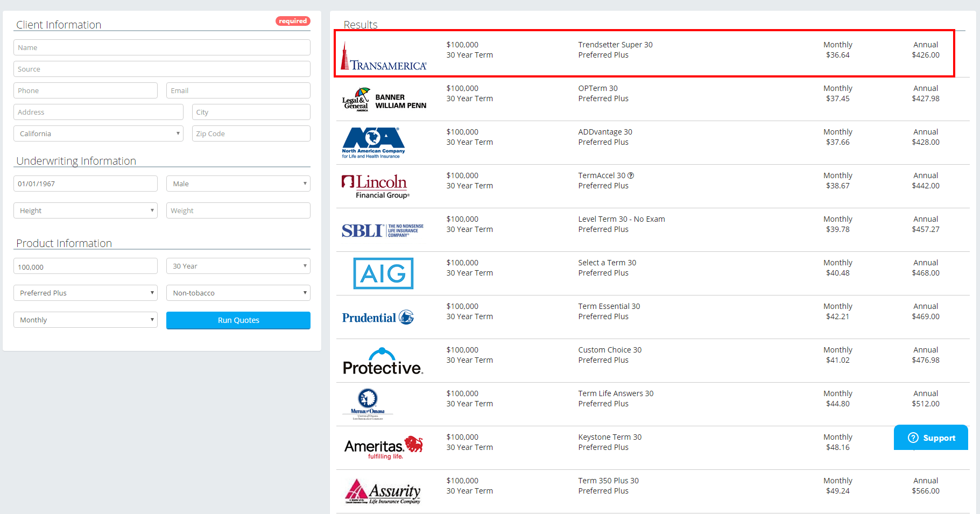980x514 pixels.
Task: Click the $44.80 monthly premium
Action: click(838, 404)
